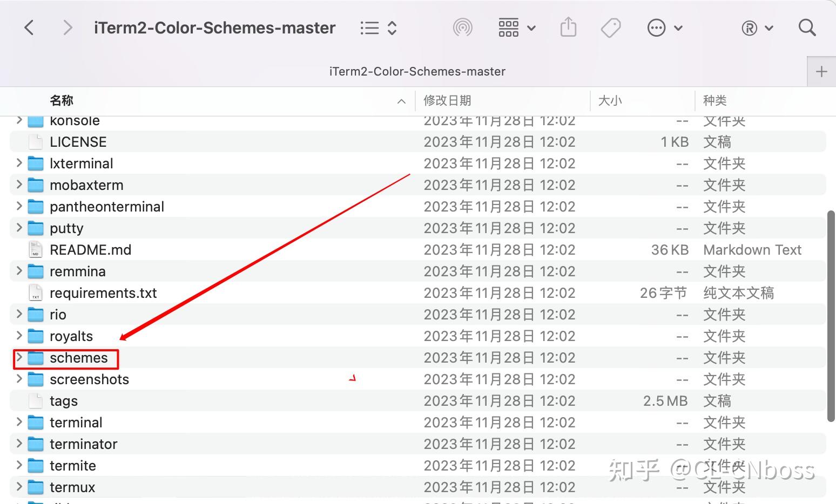This screenshot has height=504, width=836.
Task: Click the grouping icon in the toolbar
Action: pyautogui.click(x=508, y=28)
